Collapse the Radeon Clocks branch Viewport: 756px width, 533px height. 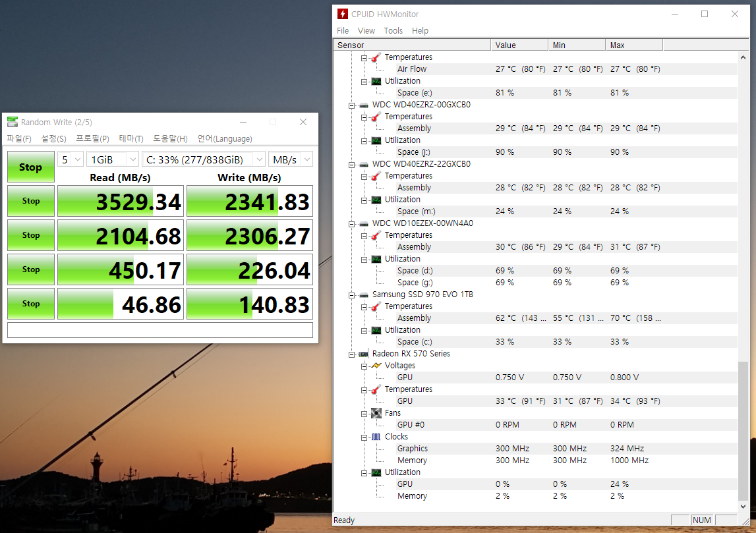[x=364, y=437]
